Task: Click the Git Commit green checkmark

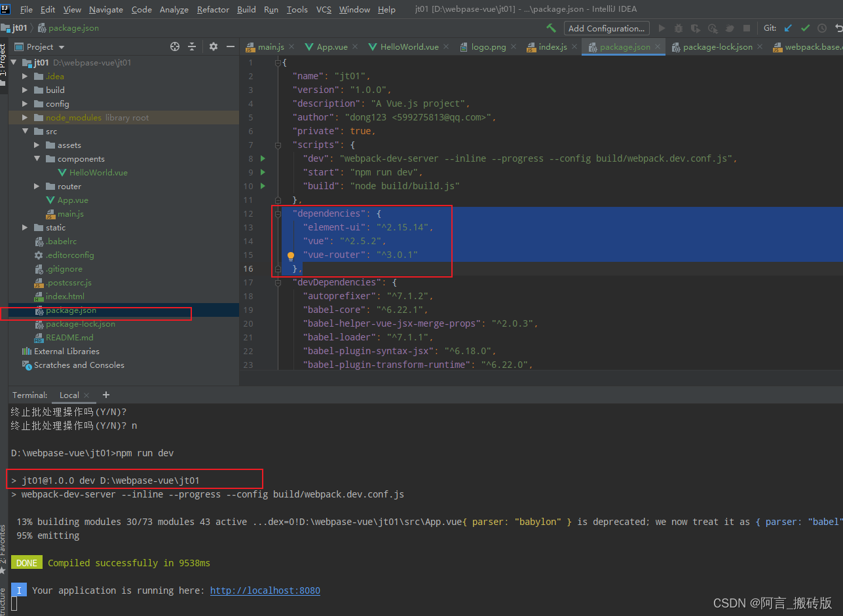Action: click(805, 28)
